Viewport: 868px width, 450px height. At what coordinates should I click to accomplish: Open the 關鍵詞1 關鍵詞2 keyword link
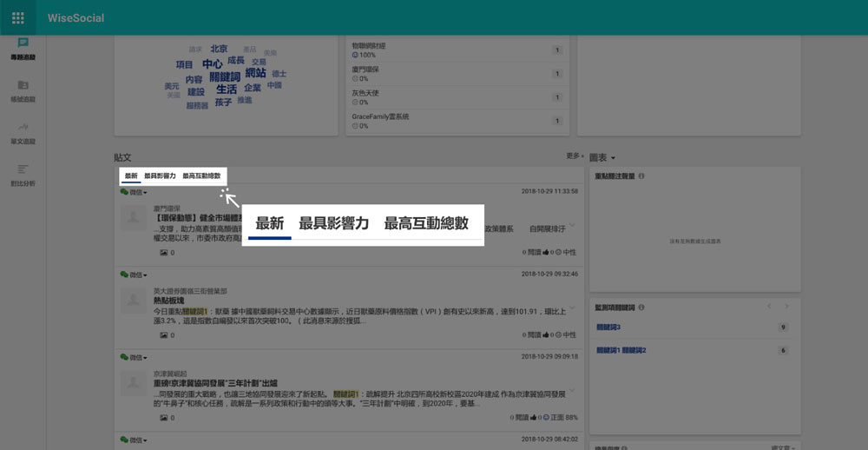click(x=621, y=351)
